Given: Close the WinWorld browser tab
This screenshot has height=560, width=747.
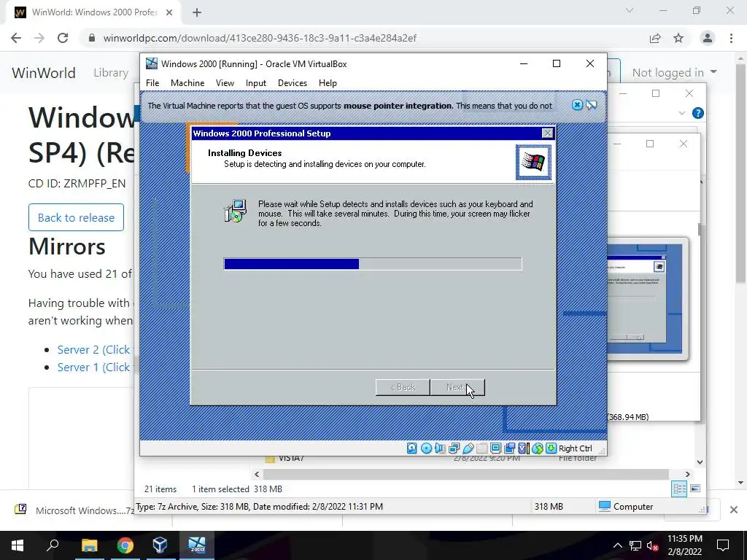Looking at the screenshot, I should (169, 12).
